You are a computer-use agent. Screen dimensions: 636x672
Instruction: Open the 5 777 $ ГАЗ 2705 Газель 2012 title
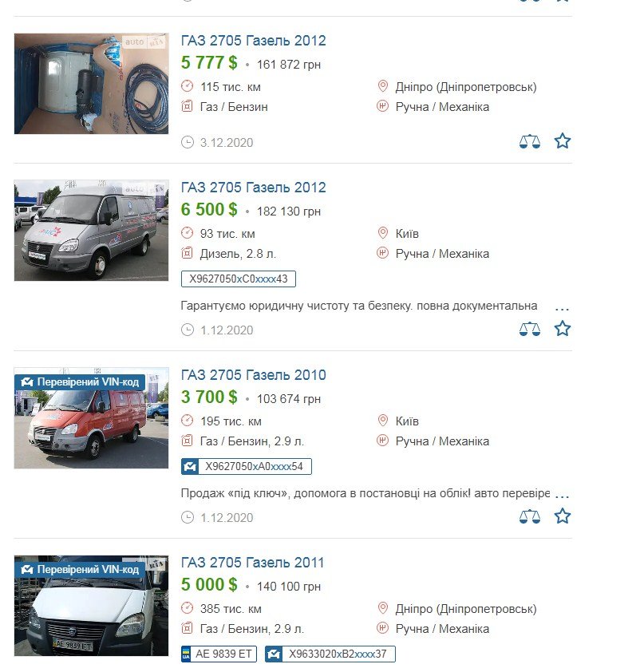(x=253, y=41)
